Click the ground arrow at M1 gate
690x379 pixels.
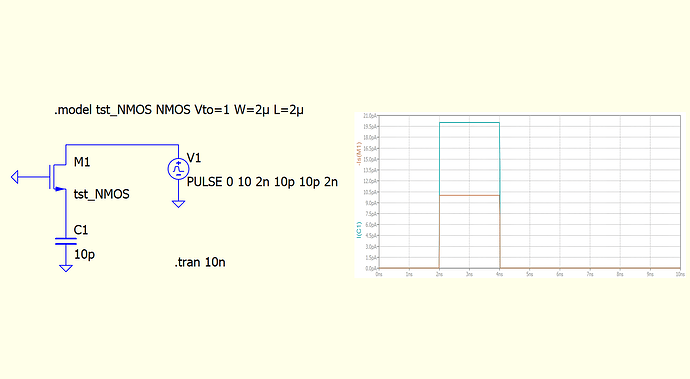[15, 177]
